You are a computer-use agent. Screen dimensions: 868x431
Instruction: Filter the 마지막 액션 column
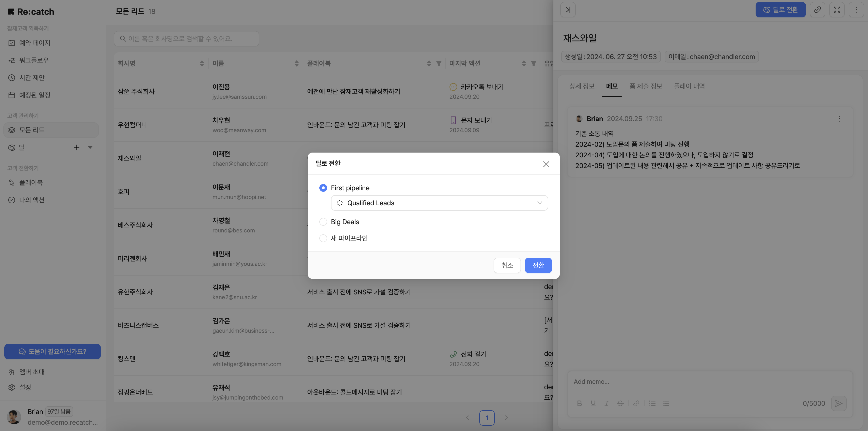click(x=533, y=63)
